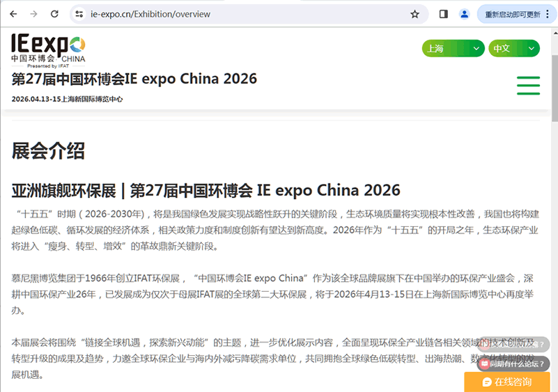Click the IE expo China logo
The height and width of the screenshot is (392, 558).
tap(48, 51)
